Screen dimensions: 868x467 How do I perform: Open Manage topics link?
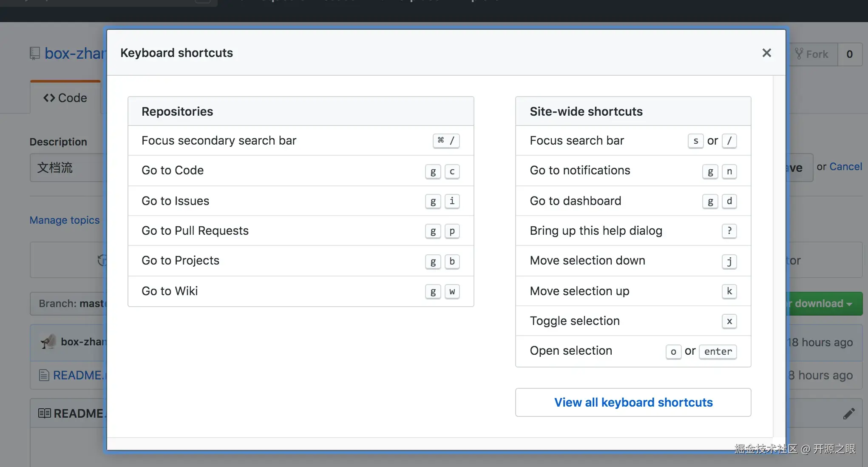(x=65, y=220)
